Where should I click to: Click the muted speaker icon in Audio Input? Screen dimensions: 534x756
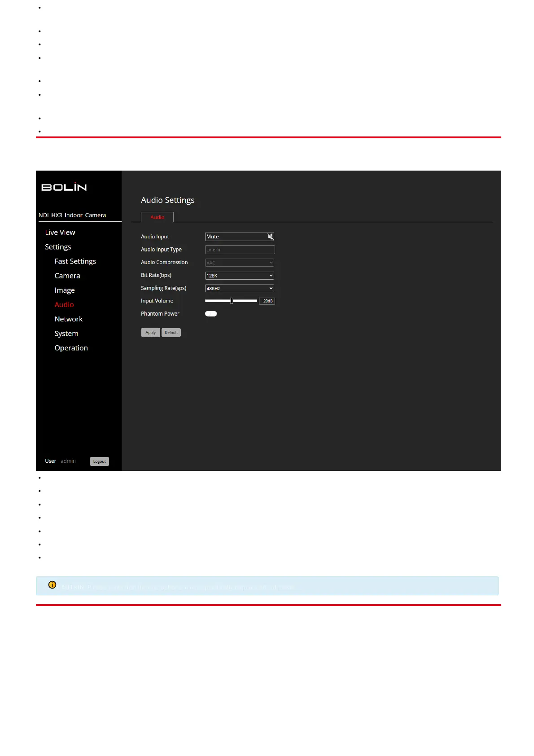[270, 237]
